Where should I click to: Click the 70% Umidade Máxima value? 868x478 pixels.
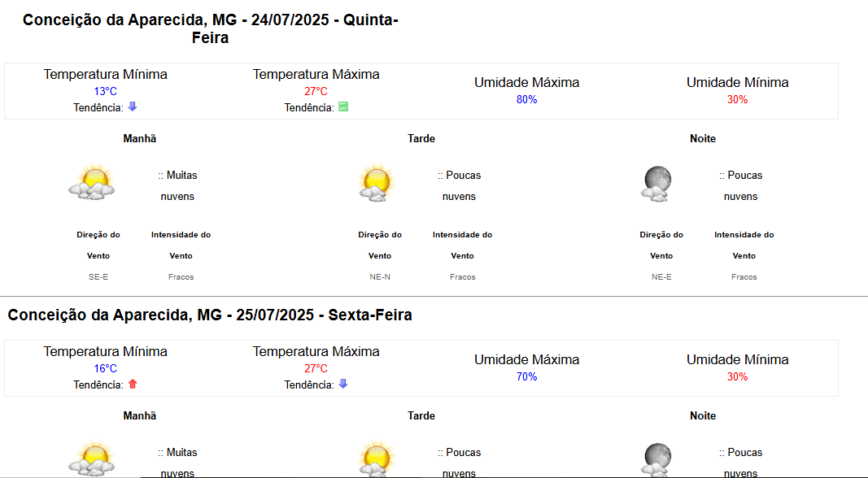526,376
